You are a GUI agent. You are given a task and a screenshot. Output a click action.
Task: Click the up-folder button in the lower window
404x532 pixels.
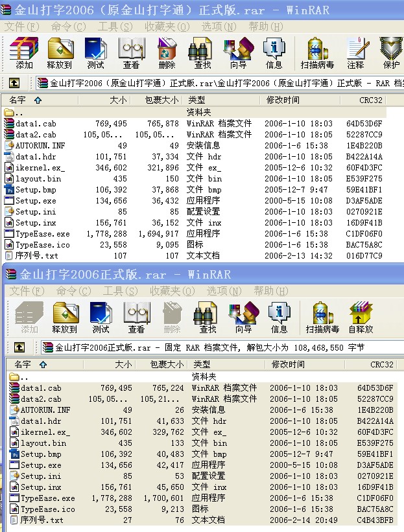[19, 347]
